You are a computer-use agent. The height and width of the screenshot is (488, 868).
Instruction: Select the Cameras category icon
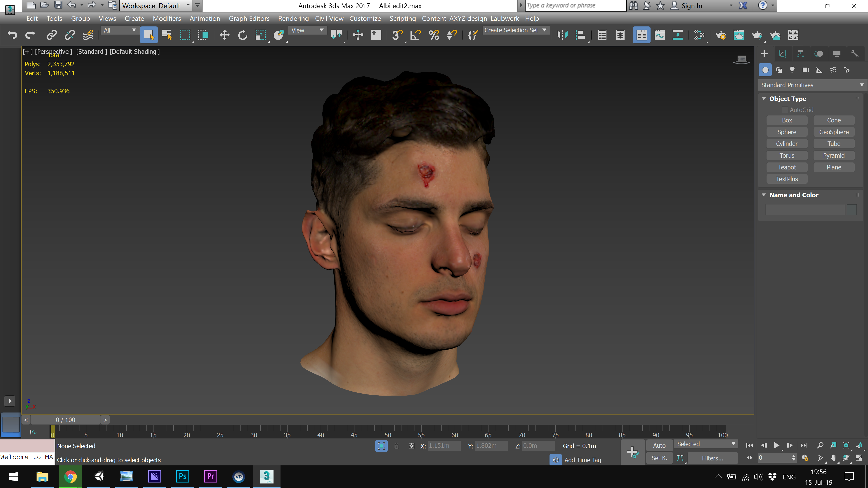tap(806, 70)
